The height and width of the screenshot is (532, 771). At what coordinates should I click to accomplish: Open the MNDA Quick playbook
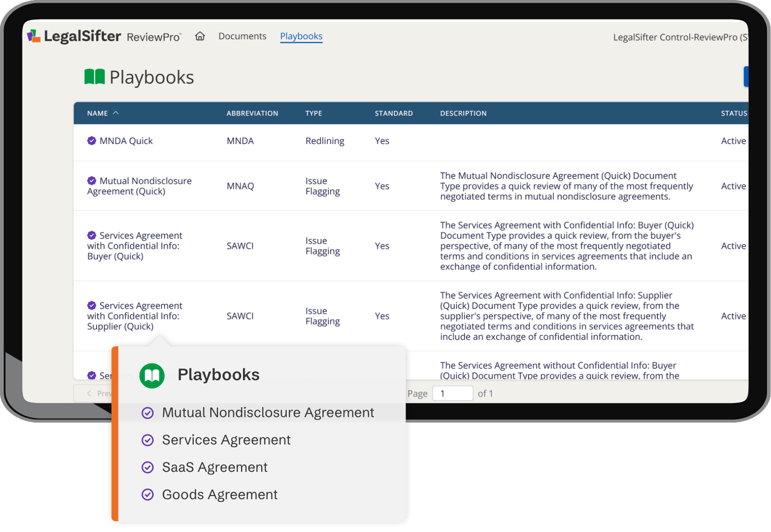126,141
